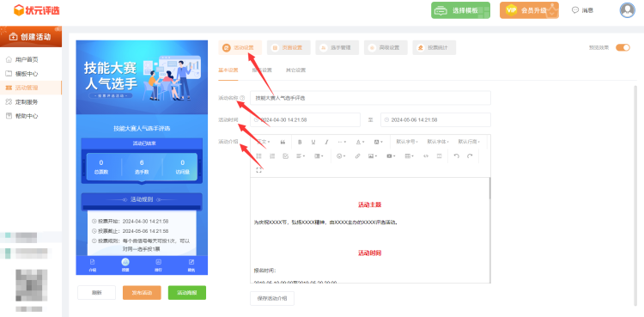
Task: Click the quote block icon
Action: pos(283,142)
